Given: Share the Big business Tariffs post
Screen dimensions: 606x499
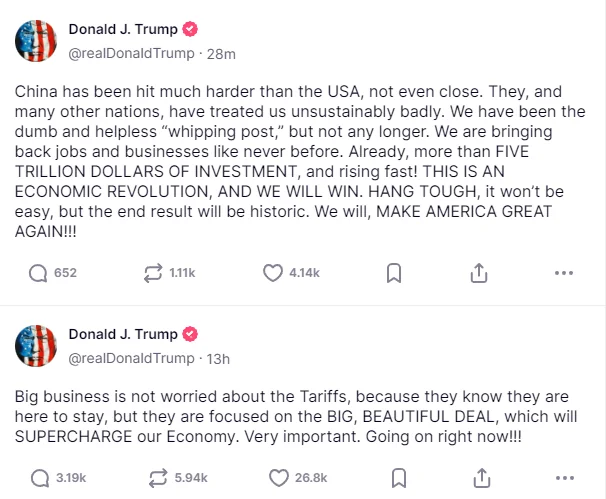Looking at the screenshot, I should [x=478, y=476].
